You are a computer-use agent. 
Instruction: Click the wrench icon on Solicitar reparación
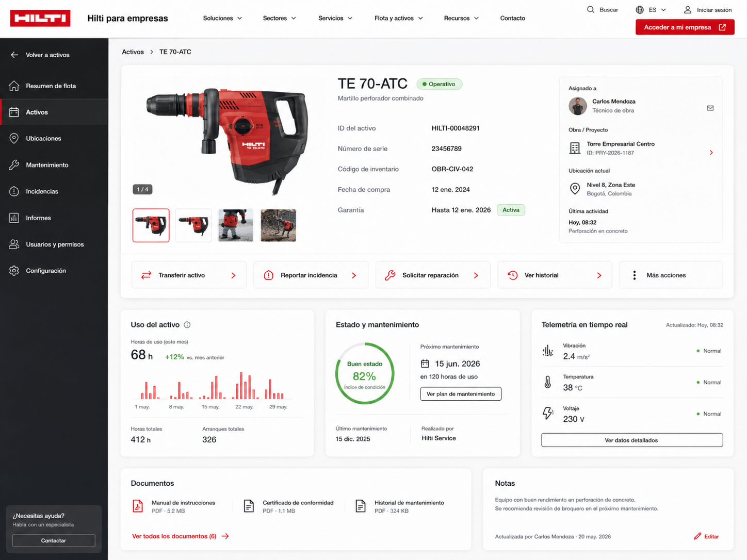391,275
